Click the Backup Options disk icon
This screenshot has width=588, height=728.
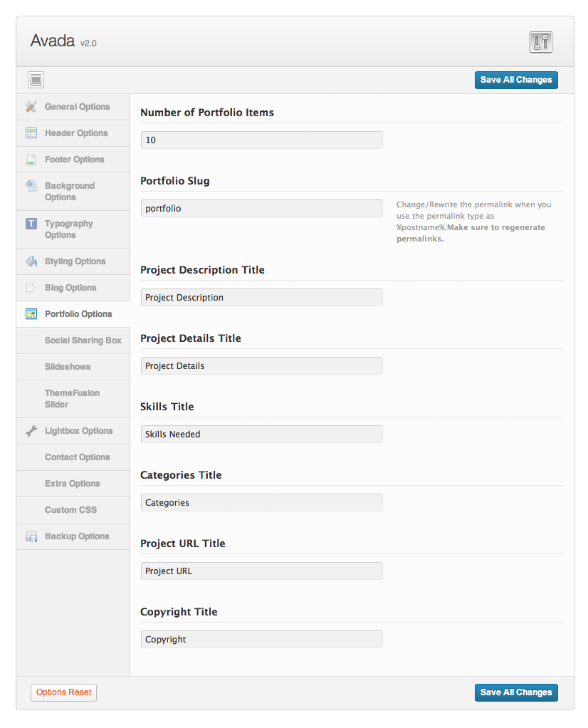[31, 536]
